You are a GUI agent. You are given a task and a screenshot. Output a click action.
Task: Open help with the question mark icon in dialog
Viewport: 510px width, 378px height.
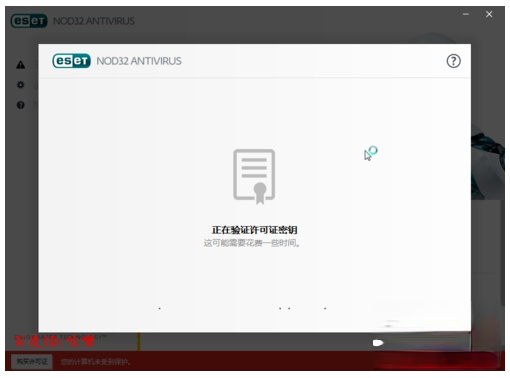[453, 61]
